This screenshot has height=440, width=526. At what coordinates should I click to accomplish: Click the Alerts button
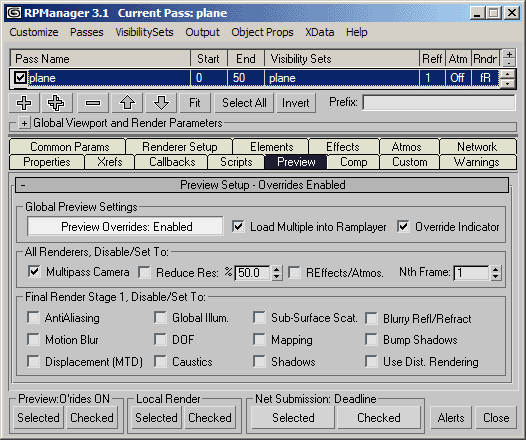[x=451, y=418]
